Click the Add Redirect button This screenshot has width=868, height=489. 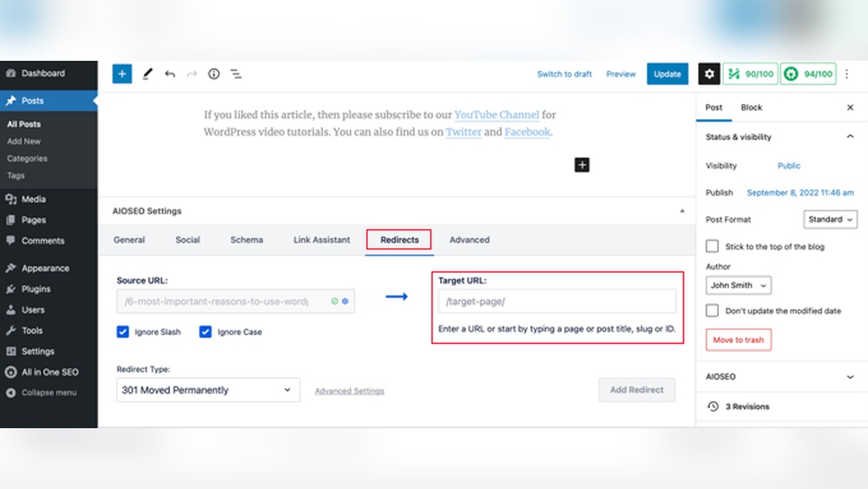click(636, 390)
